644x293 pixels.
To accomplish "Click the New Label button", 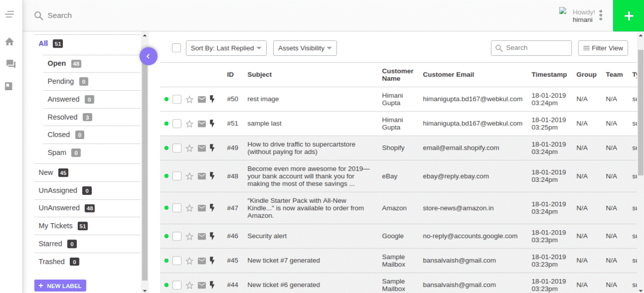I will [x=60, y=286].
